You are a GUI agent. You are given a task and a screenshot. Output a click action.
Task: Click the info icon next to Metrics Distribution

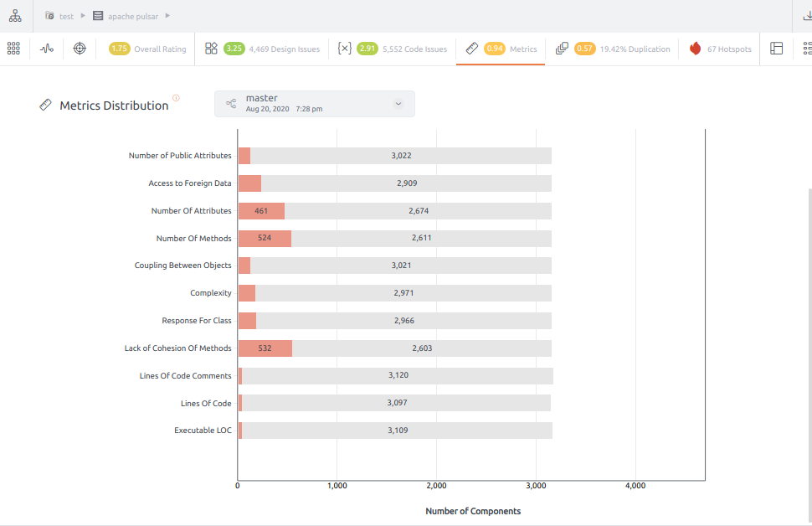pos(176,97)
